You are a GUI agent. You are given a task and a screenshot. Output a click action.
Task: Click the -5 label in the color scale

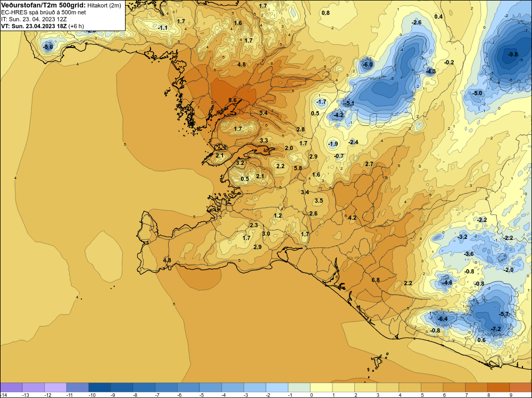point(202,395)
